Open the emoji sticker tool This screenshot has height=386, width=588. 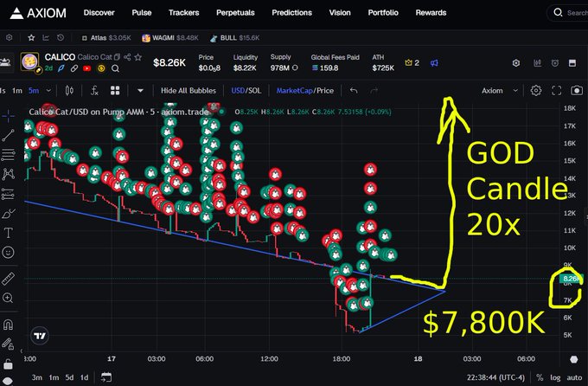pyautogui.click(x=9, y=253)
